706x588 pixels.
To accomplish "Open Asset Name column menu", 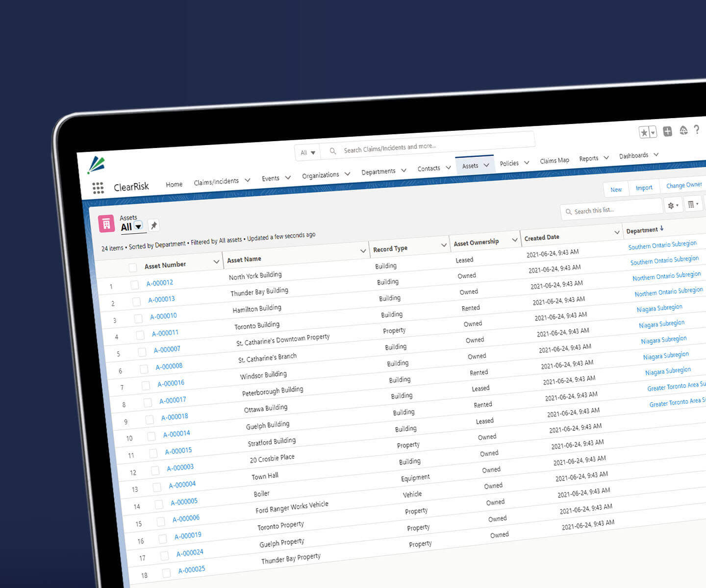I will click(x=363, y=250).
